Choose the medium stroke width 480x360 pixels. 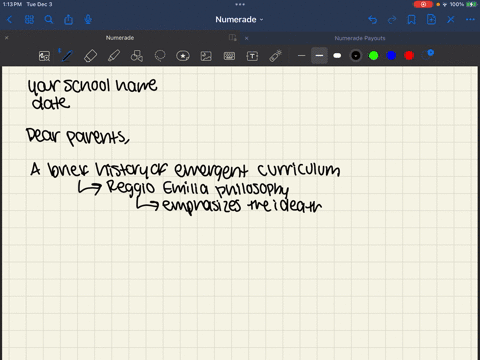[x=319, y=56]
